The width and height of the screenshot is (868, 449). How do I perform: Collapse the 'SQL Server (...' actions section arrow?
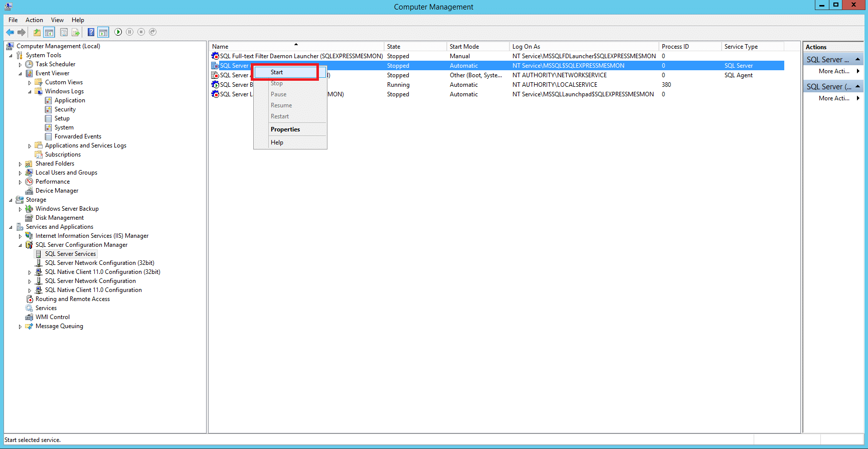coord(857,86)
